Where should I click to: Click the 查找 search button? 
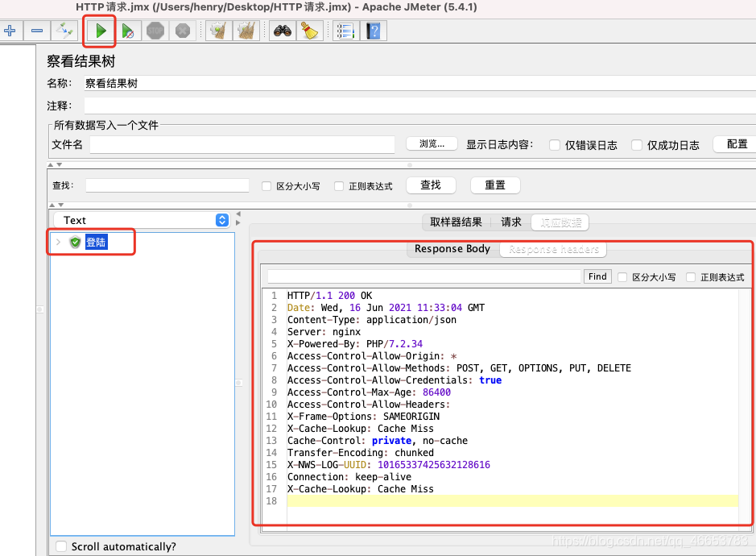click(x=431, y=185)
